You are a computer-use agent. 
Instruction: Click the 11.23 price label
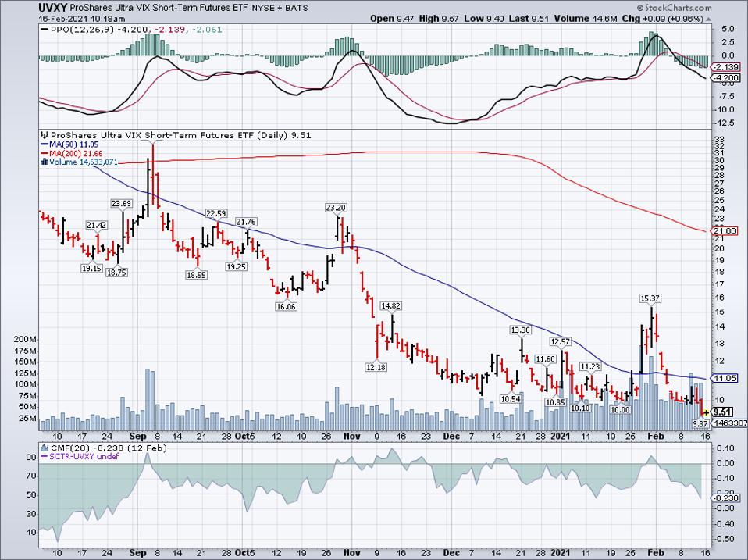(x=590, y=366)
